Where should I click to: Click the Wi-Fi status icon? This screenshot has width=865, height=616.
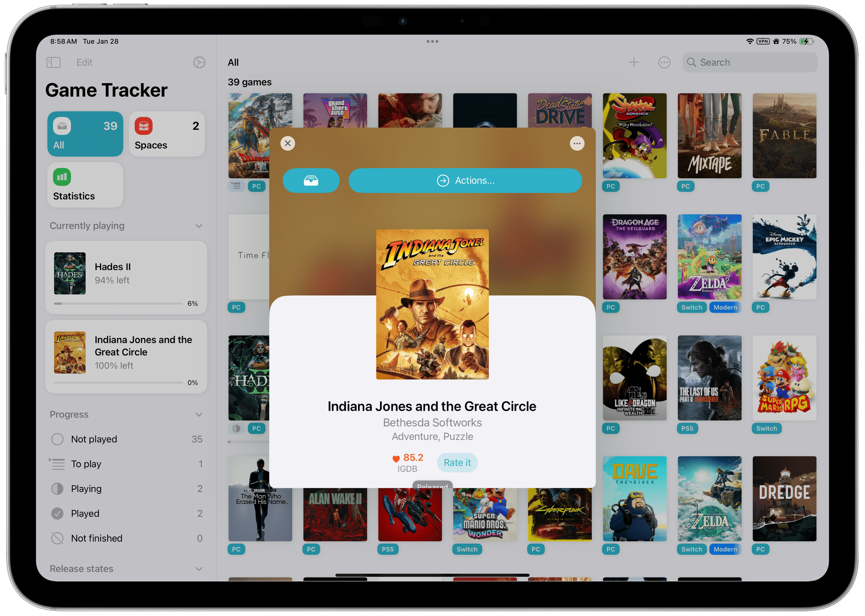[750, 41]
